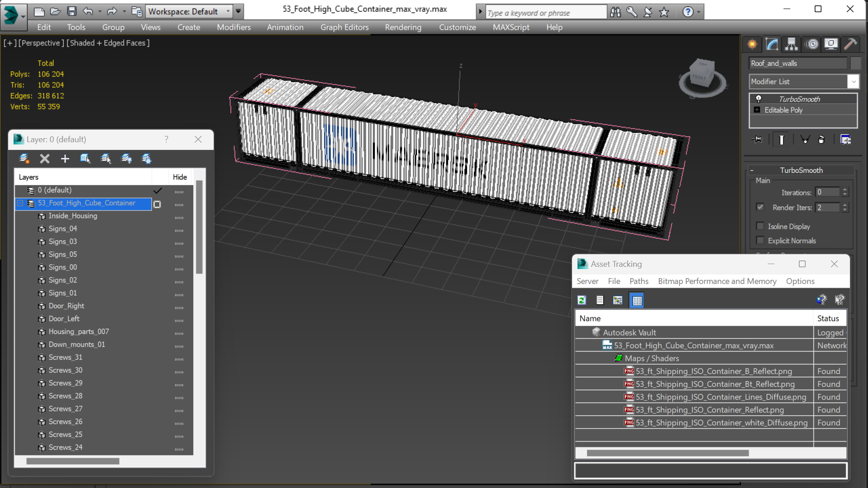Open the Modifier List dropdown
Image resolution: width=868 pixels, height=488 pixels.
pos(853,82)
